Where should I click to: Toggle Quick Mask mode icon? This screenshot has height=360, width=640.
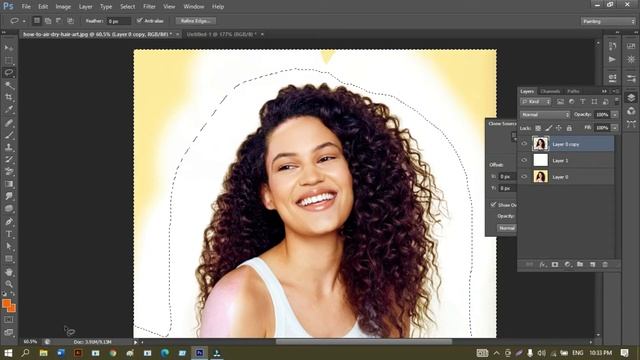(9, 320)
